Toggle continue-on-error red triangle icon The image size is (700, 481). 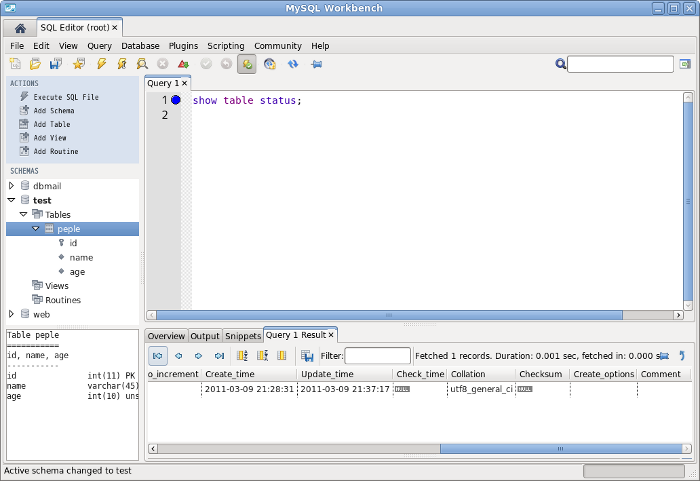tap(183, 64)
